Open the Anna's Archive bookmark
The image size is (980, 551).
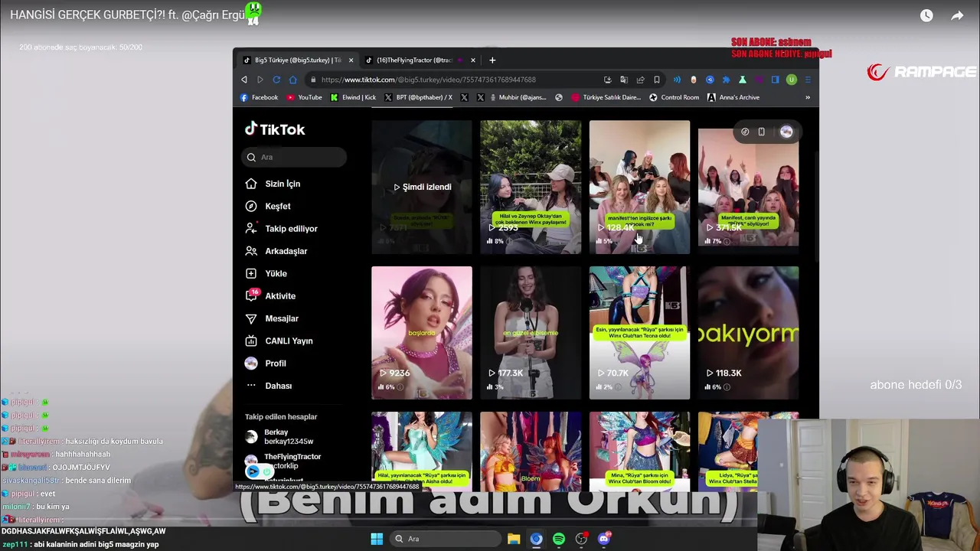pyautogui.click(x=733, y=97)
